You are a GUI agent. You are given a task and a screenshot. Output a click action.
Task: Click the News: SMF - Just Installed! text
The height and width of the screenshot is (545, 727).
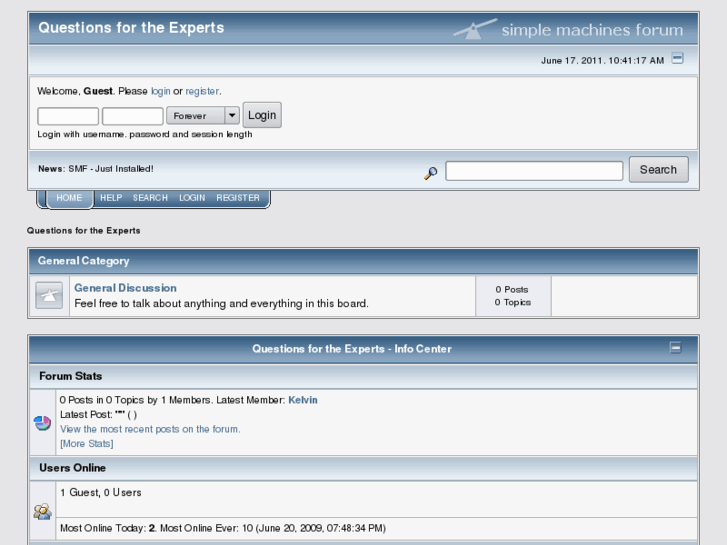click(96, 169)
